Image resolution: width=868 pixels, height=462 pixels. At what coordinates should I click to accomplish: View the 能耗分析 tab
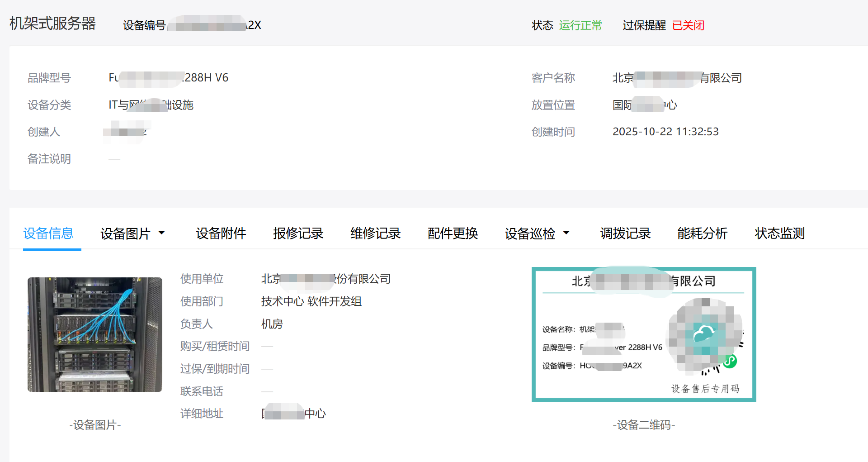click(703, 233)
